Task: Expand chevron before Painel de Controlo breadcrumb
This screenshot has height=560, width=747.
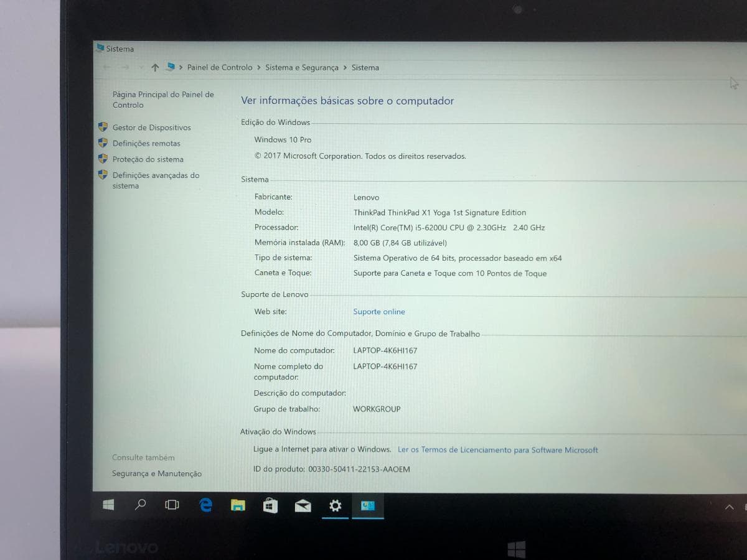Action: point(181,67)
